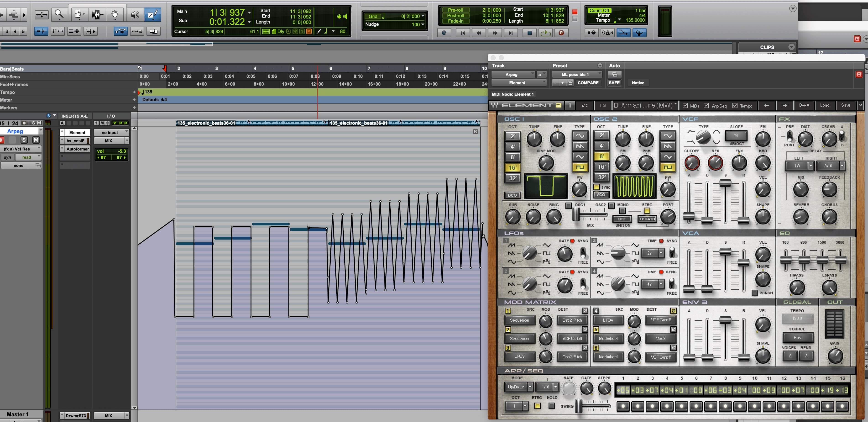Click SAFE automation button
This screenshot has height=422, width=868.
[614, 83]
